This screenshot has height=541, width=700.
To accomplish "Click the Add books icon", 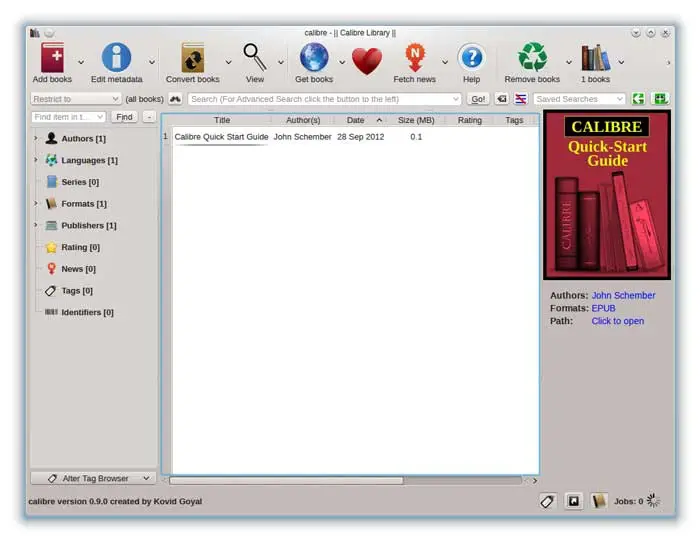I will (x=52, y=58).
